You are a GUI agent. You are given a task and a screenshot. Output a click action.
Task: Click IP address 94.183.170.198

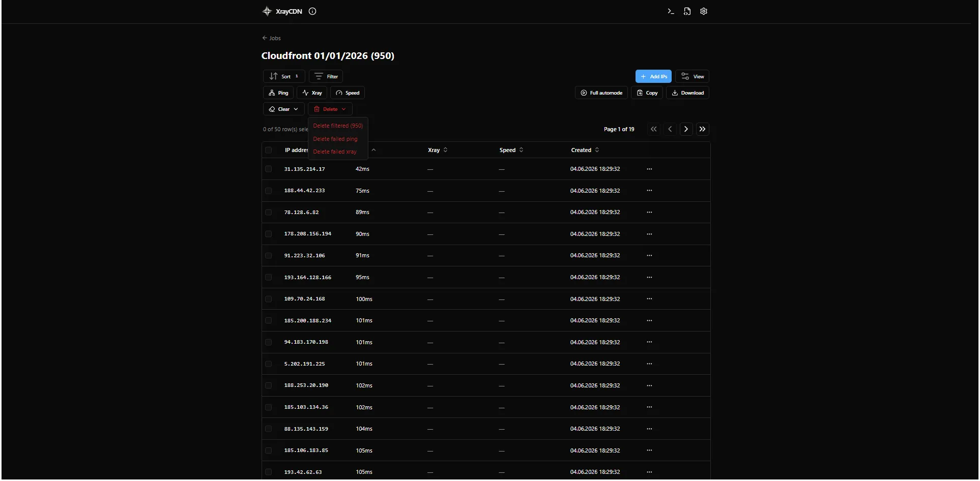click(306, 342)
